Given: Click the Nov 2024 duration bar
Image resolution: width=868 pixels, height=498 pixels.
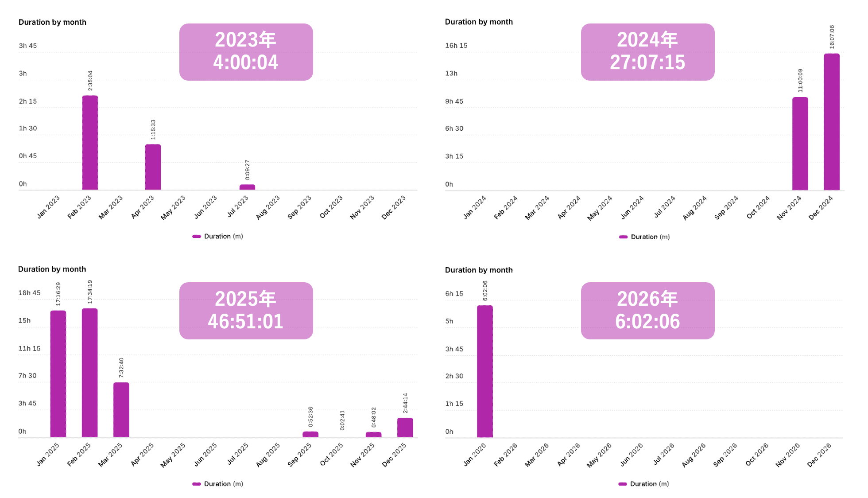Looking at the screenshot, I should click(800, 144).
